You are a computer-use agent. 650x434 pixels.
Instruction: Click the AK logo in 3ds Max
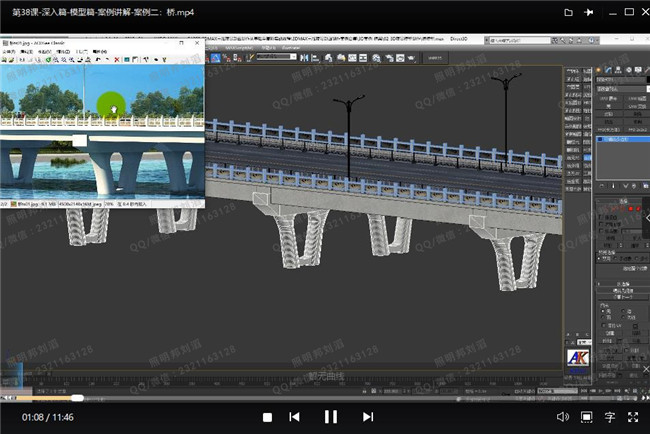pos(577,358)
